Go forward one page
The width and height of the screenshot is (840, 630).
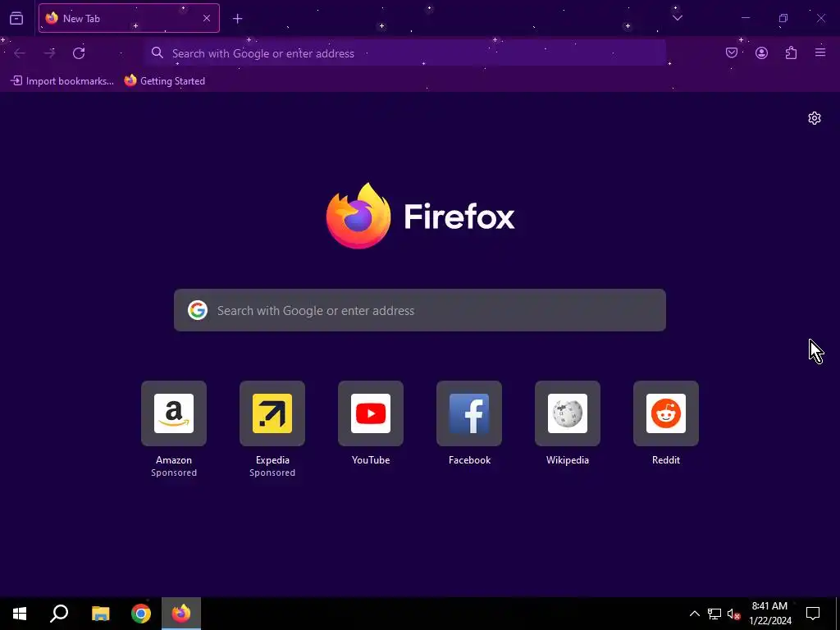tap(49, 53)
